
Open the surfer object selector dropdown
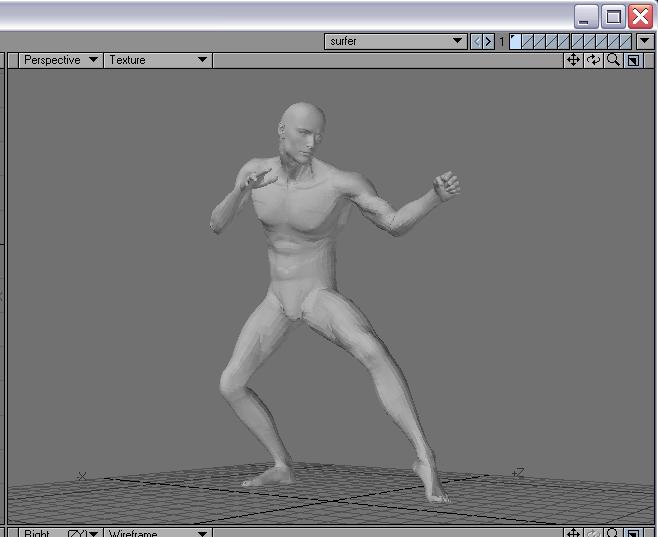[x=396, y=42]
